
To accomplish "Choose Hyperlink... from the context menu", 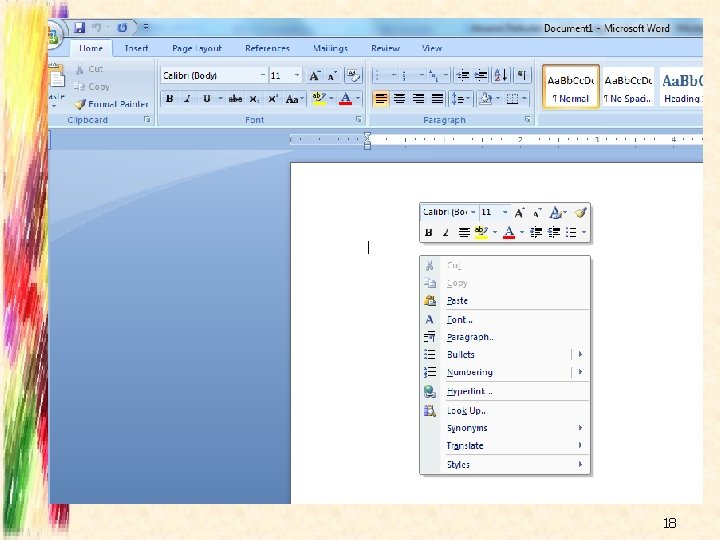I will tap(505, 391).
